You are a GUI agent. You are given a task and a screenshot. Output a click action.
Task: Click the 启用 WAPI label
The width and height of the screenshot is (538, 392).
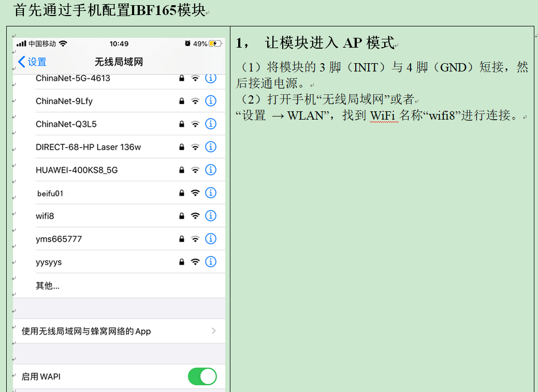pos(41,377)
